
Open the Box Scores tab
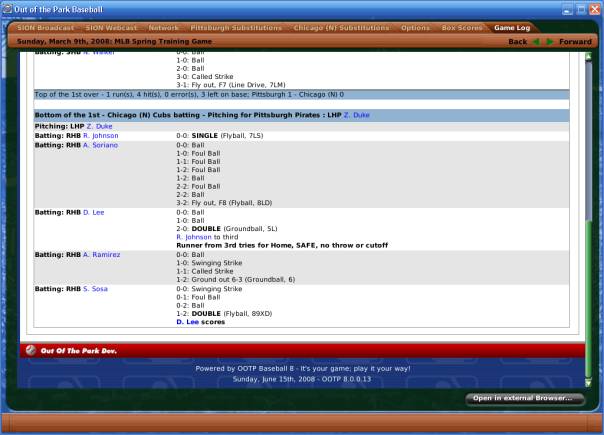tap(462, 28)
